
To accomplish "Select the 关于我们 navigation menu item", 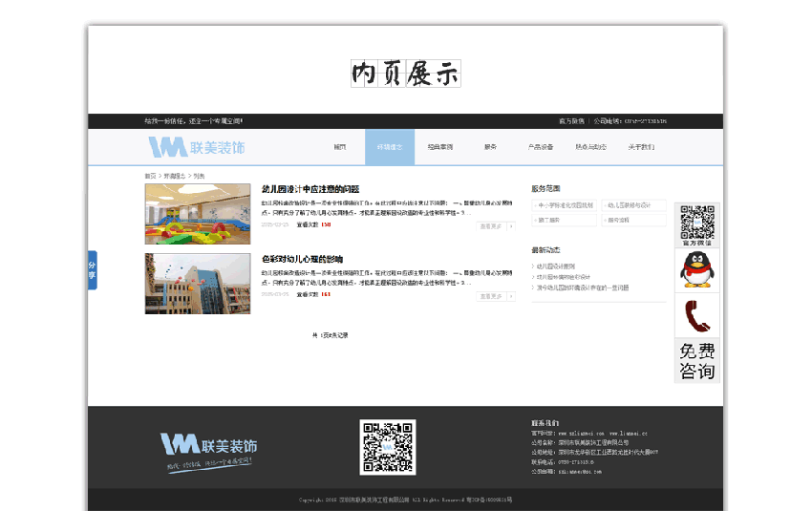I will point(641,147).
